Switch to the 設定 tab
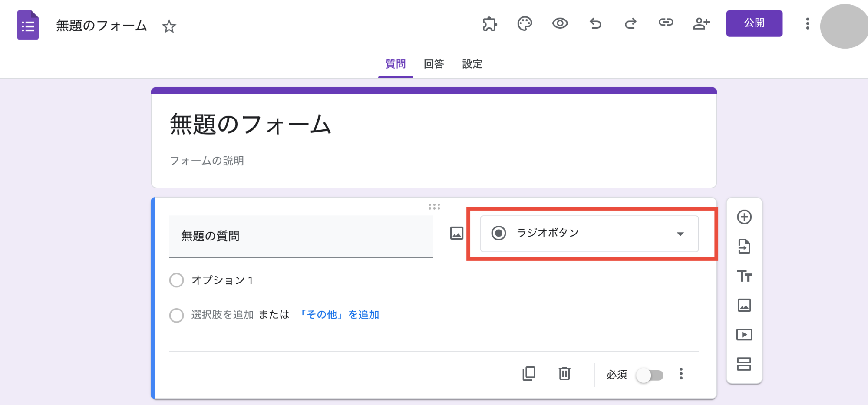 pyautogui.click(x=472, y=64)
